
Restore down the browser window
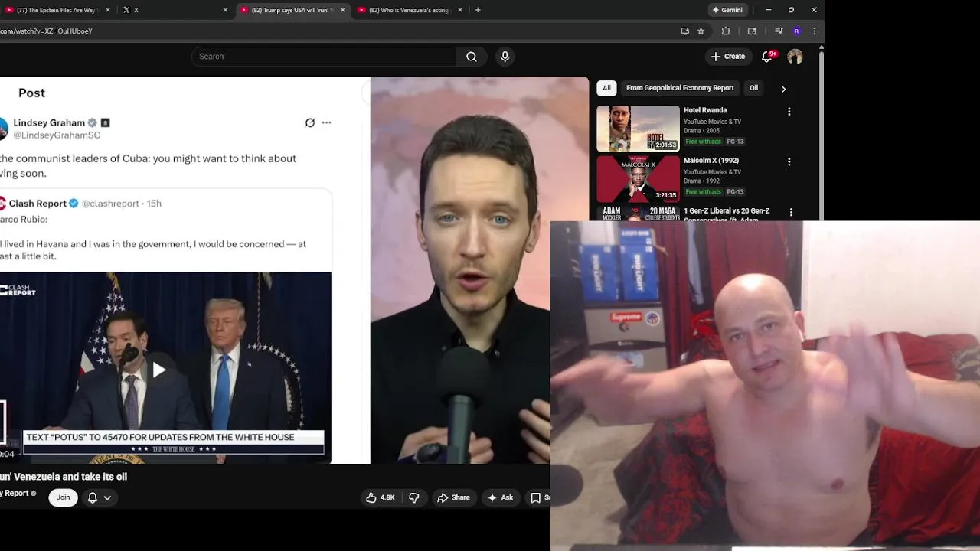point(791,10)
